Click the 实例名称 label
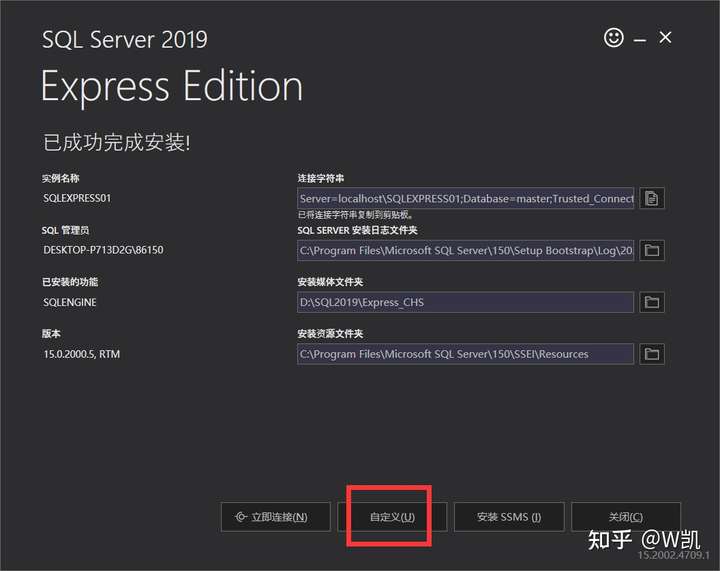The width and height of the screenshot is (720, 571). click(x=61, y=178)
